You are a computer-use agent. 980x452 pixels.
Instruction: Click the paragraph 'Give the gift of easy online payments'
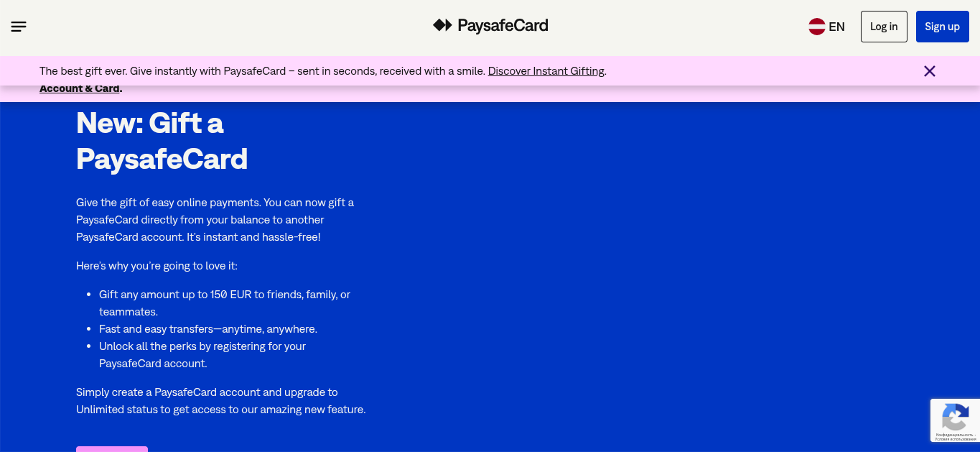(215, 220)
